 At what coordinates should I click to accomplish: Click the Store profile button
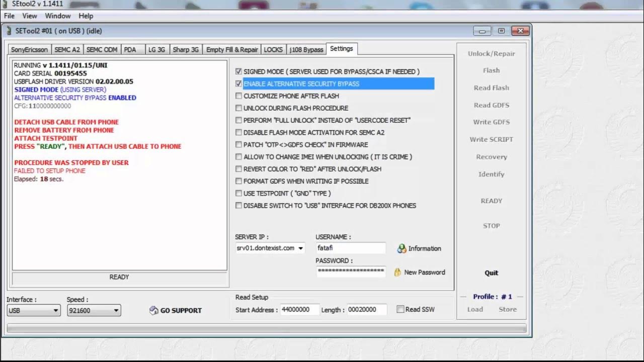508,309
